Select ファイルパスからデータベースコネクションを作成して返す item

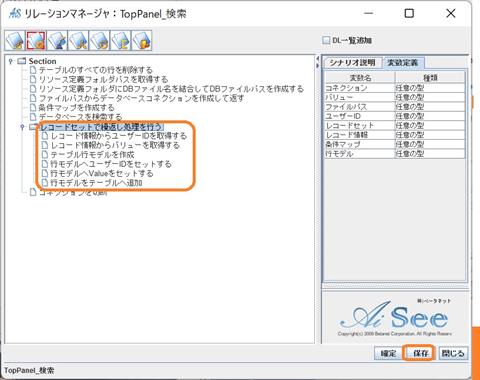141,98
